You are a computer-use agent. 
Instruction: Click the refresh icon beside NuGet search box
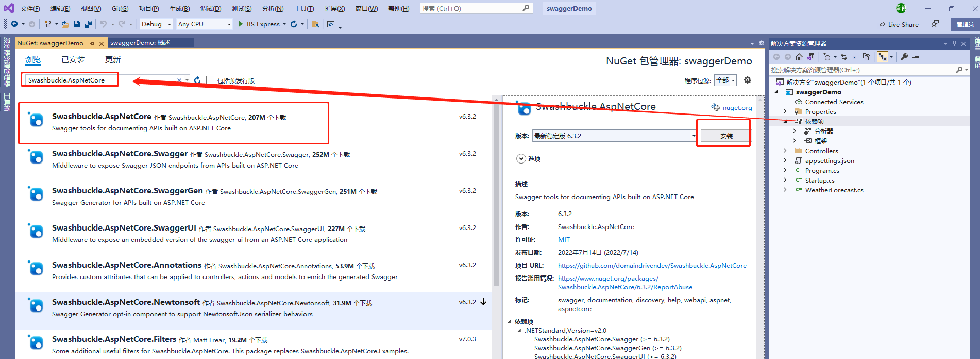click(197, 80)
